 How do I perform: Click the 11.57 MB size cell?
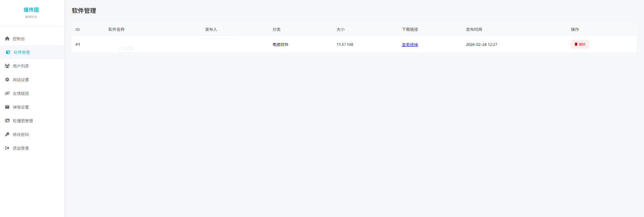[344, 45]
